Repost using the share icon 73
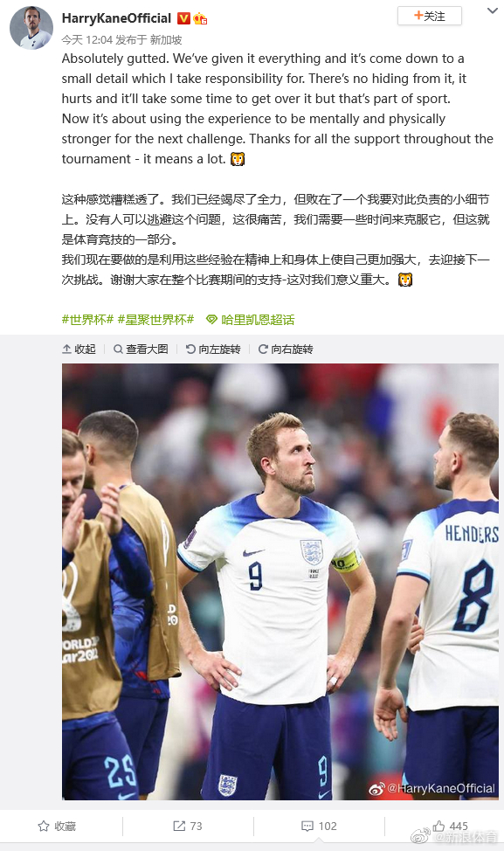The width and height of the screenshot is (504, 851). coord(188,826)
